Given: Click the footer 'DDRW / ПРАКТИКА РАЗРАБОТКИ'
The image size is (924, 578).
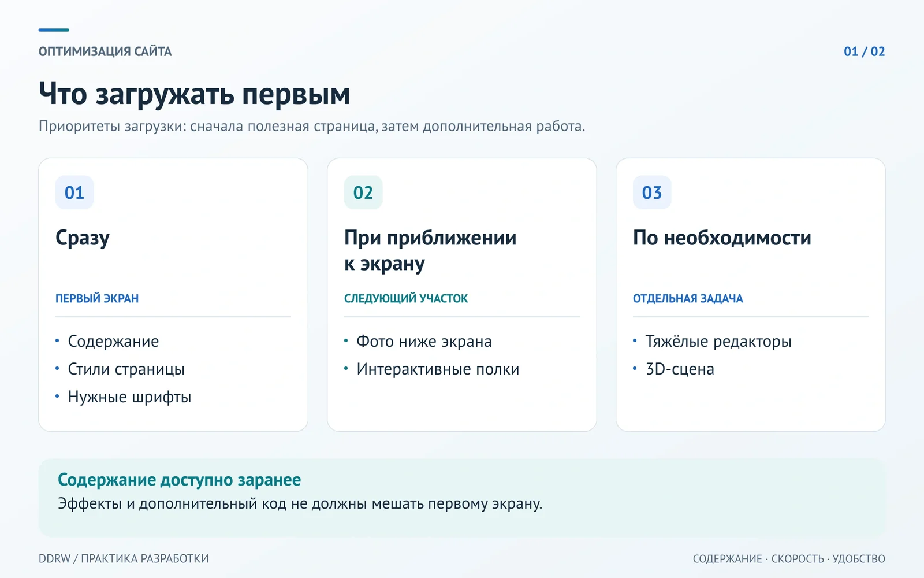Looking at the screenshot, I should click(124, 558).
